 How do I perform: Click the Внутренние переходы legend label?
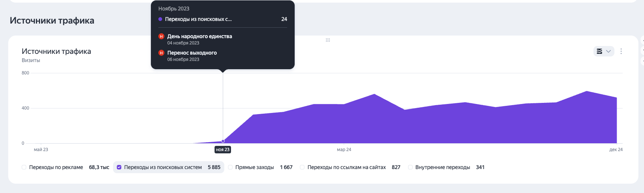coord(443,167)
